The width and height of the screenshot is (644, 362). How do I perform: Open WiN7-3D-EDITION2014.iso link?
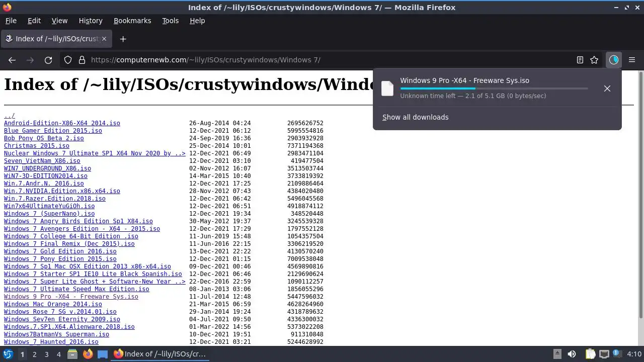point(46,176)
